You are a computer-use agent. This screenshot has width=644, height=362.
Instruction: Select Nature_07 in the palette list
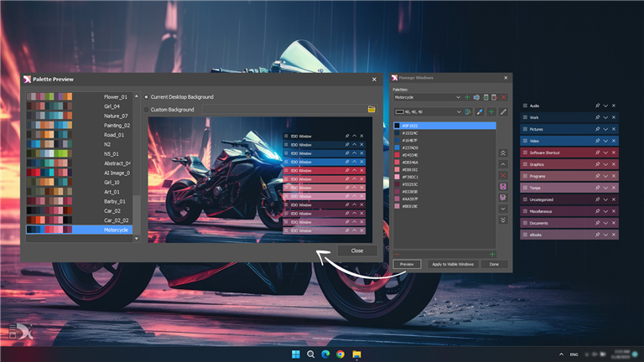coord(80,116)
